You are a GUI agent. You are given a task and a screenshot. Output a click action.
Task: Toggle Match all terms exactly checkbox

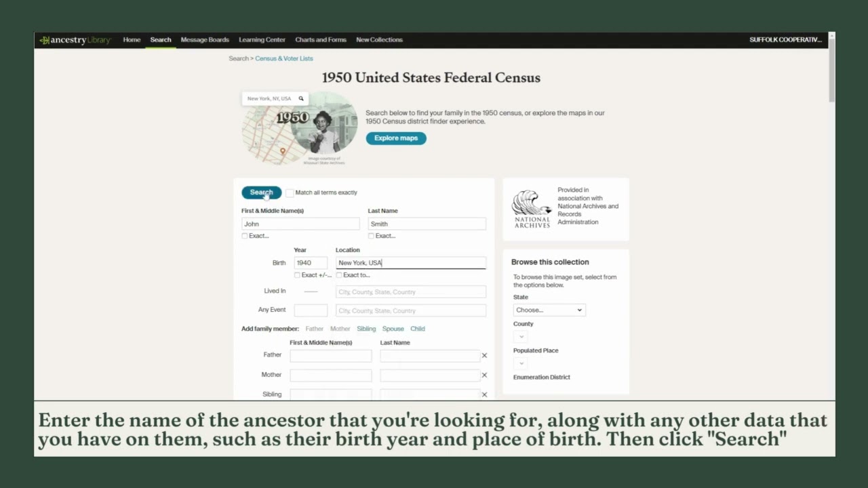coord(290,192)
